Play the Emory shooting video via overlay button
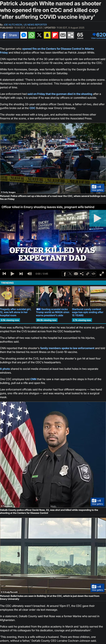106x644 pixels. click(97, 218)
